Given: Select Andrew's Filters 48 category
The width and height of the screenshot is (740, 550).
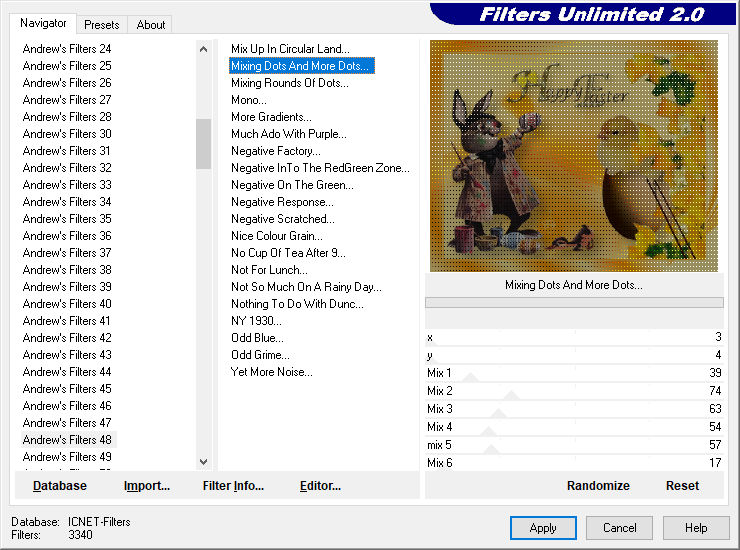Looking at the screenshot, I should pyautogui.click(x=67, y=440).
